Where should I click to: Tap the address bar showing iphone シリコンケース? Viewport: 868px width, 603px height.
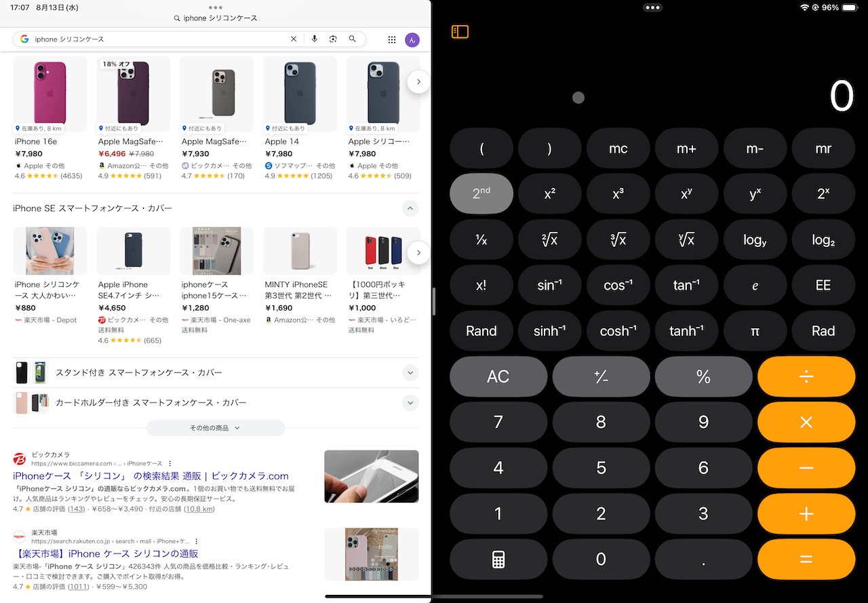tap(216, 18)
